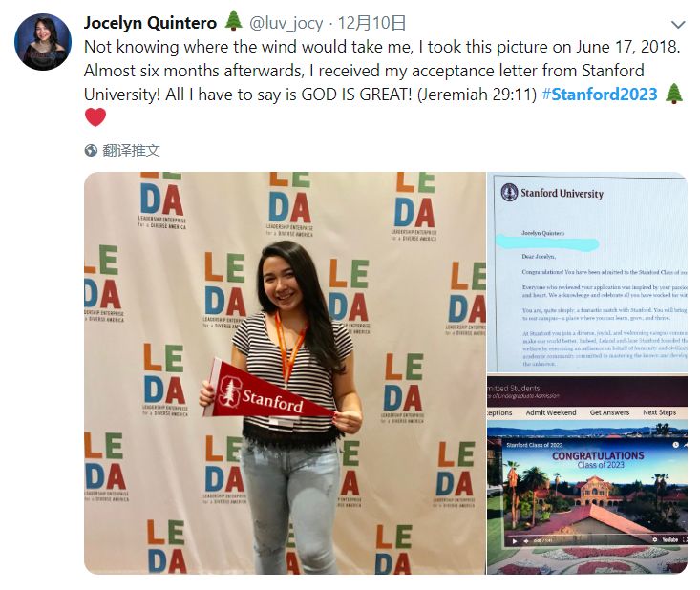The width and height of the screenshot is (700, 590).
Task: Click the video volume speaker icon
Action: (x=526, y=541)
